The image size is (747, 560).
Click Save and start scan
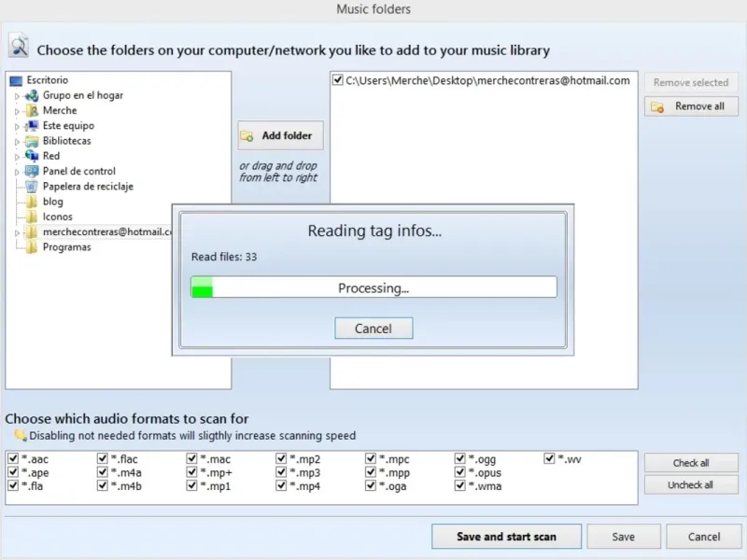tap(506, 537)
